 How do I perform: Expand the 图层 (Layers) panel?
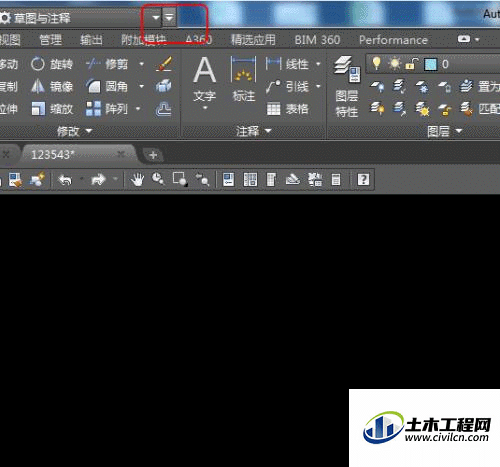(x=445, y=131)
